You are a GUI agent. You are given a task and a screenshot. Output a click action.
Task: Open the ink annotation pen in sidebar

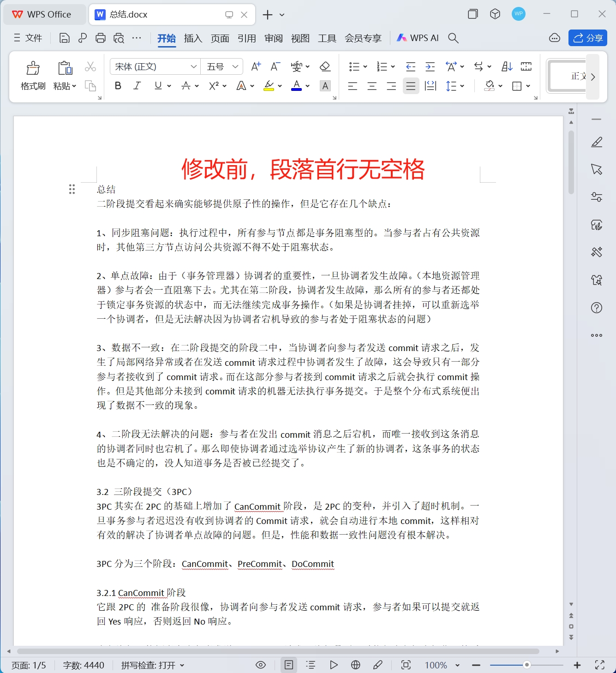pyautogui.click(x=597, y=142)
